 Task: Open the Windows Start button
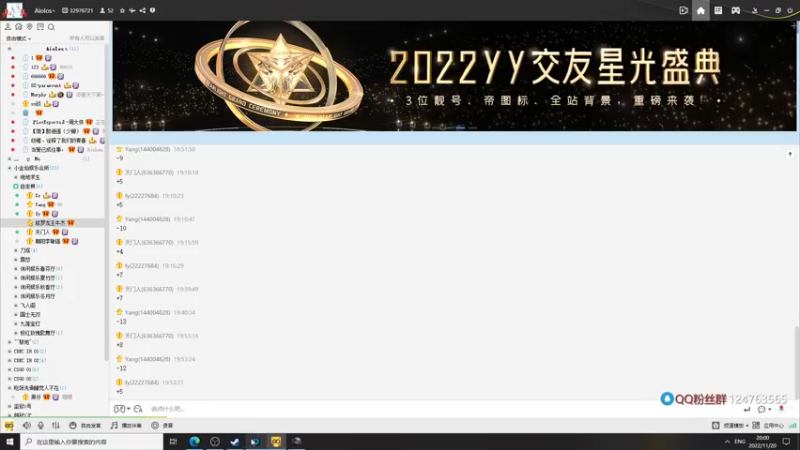[x=10, y=441]
